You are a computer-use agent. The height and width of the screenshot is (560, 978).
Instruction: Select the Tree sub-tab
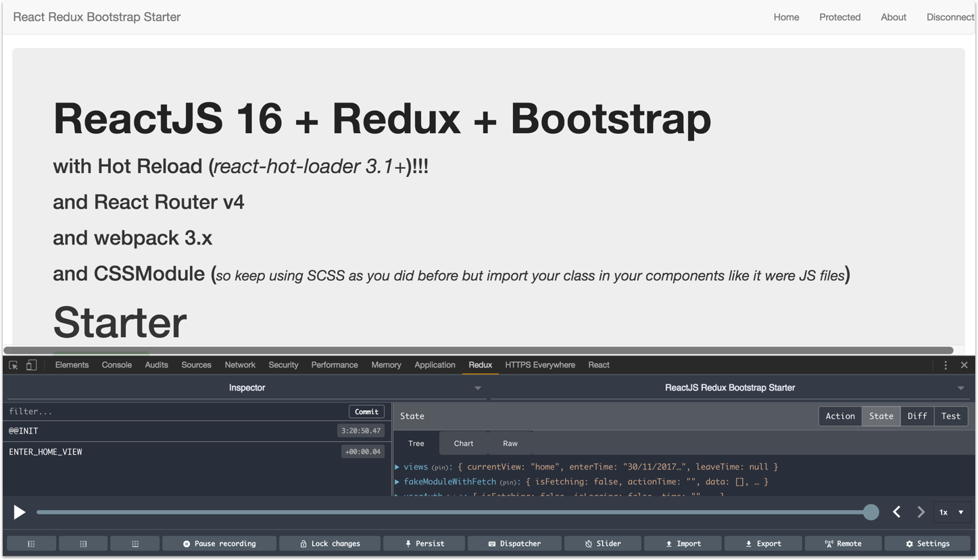pos(416,443)
